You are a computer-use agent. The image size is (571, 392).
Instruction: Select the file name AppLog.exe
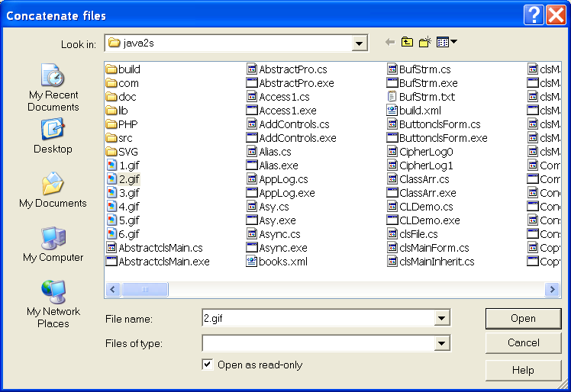pyautogui.click(x=286, y=193)
